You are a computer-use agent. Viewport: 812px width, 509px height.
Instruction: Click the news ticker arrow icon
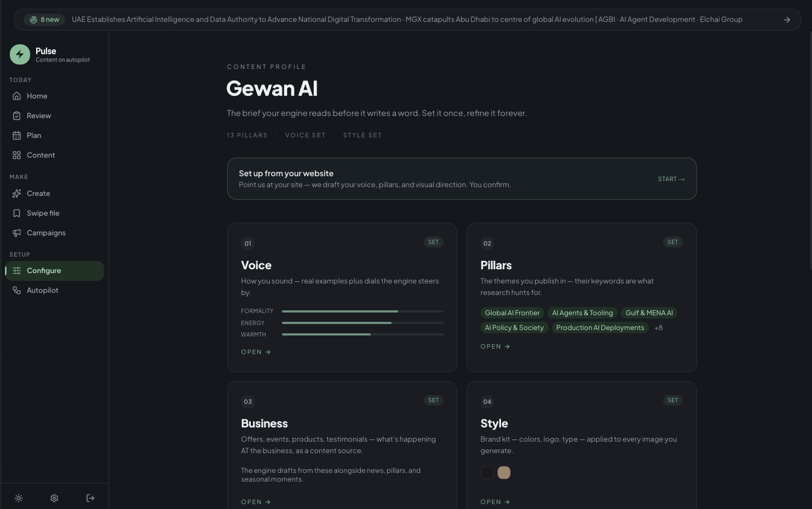click(787, 20)
